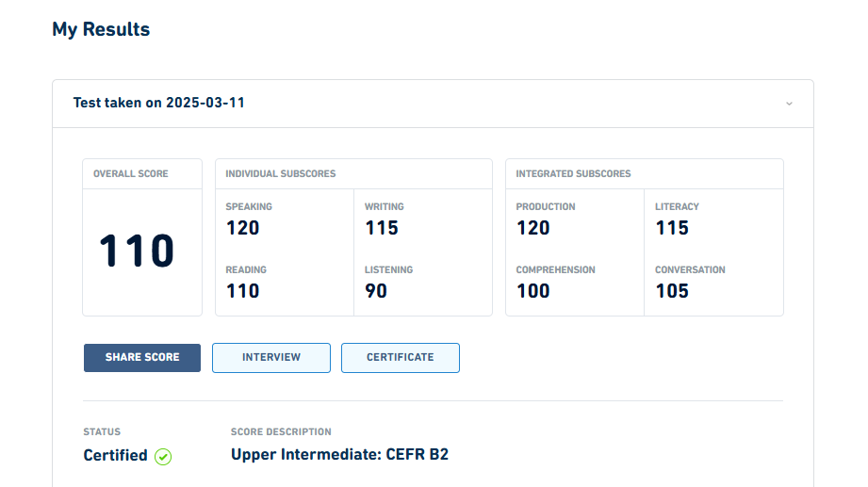Click the INDIVIDUAL SUBSCORES label
Screen dimensions: 868x487
click(x=281, y=173)
